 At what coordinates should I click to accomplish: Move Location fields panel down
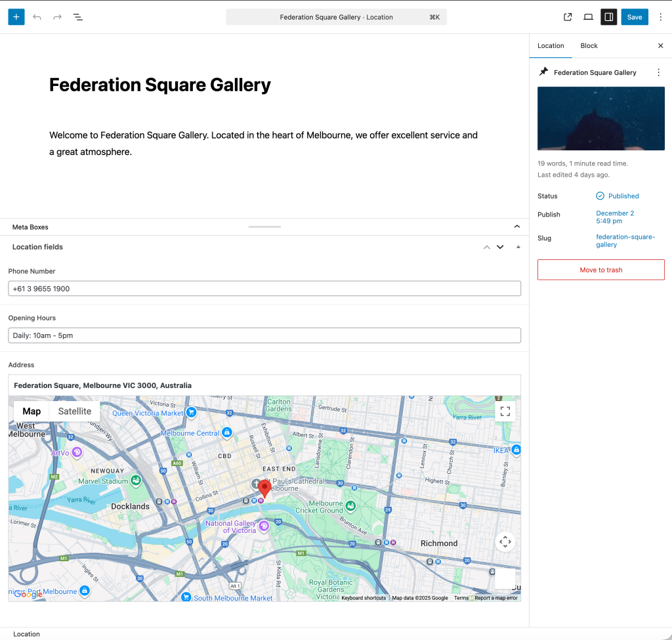[500, 247]
